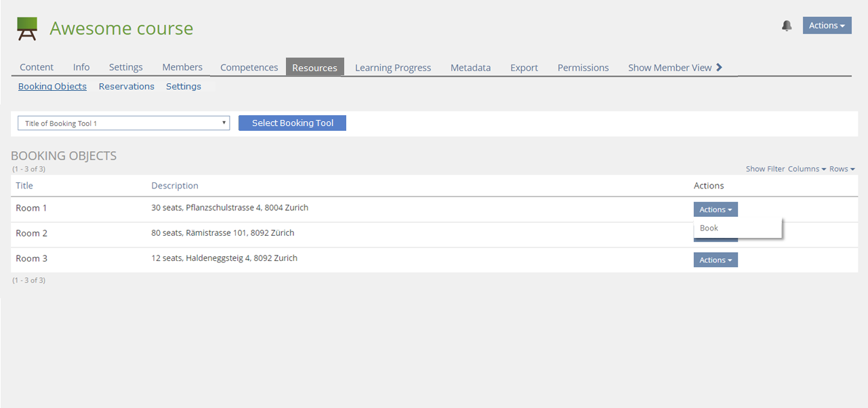868x408 pixels.
Task: Go to the Learning Progress tab
Action: (393, 68)
